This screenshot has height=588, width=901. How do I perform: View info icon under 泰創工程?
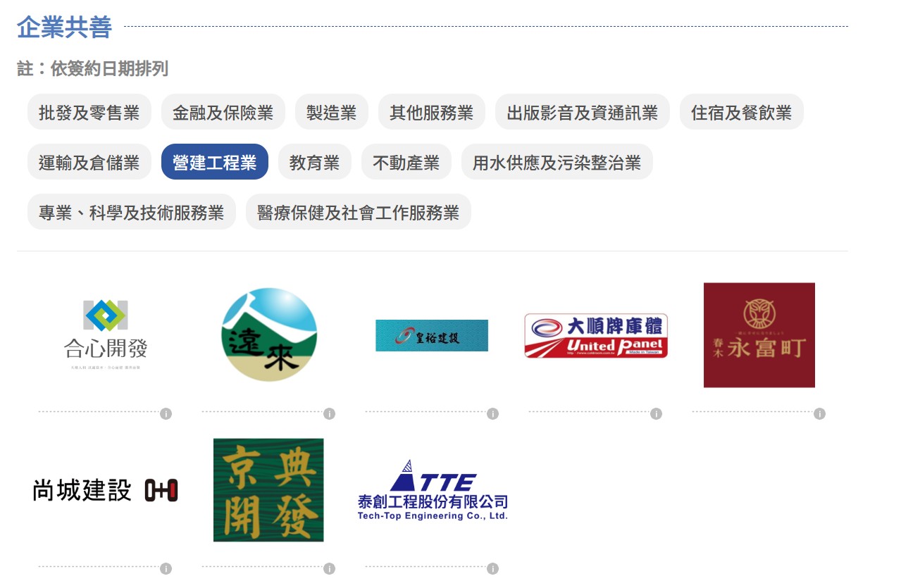tap(492, 568)
